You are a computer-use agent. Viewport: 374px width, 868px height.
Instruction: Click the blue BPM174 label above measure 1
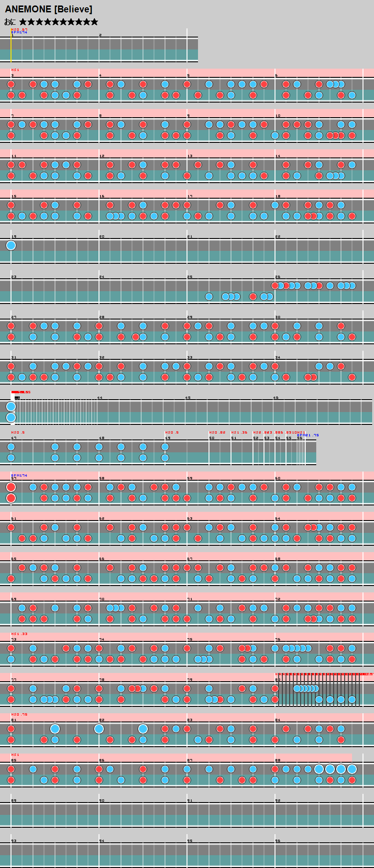click(19, 33)
